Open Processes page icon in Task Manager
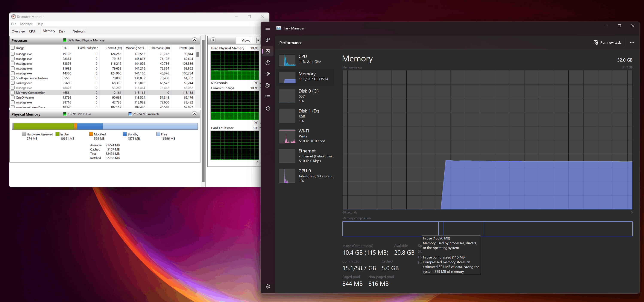 [x=267, y=40]
